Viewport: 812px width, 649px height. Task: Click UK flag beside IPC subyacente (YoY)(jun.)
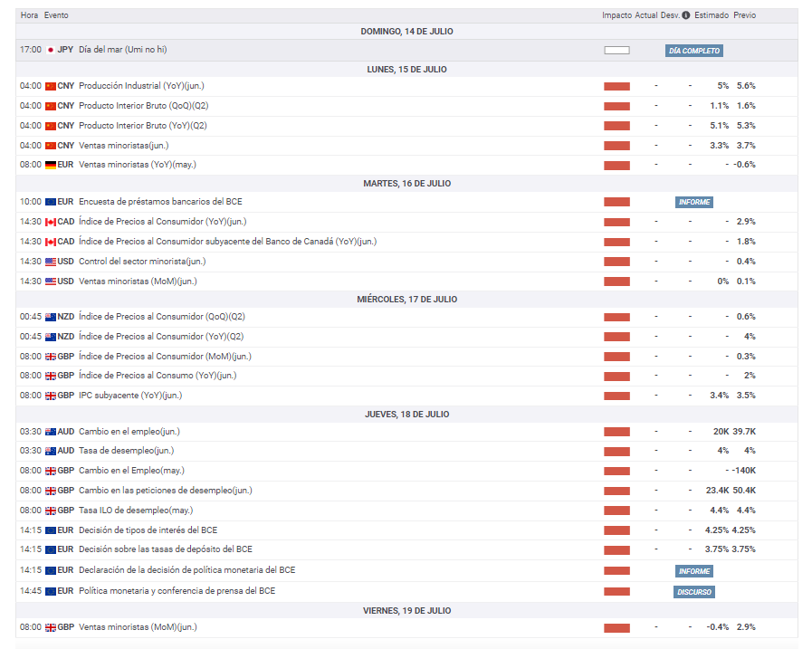point(51,396)
